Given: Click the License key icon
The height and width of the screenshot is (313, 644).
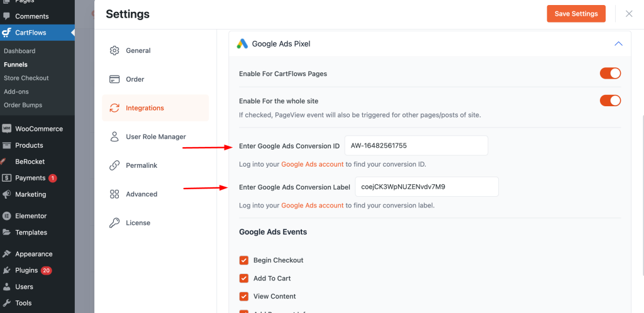Looking at the screenshot, I should tap(114, 223).
